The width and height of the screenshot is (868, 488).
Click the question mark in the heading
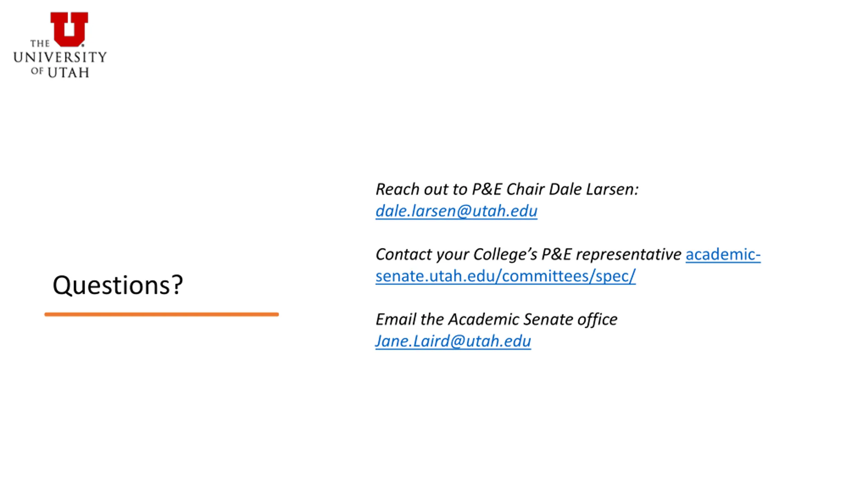pos(177,284)
